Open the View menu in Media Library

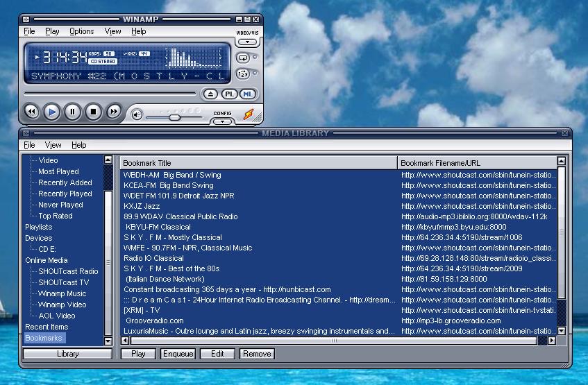(53, 145)
